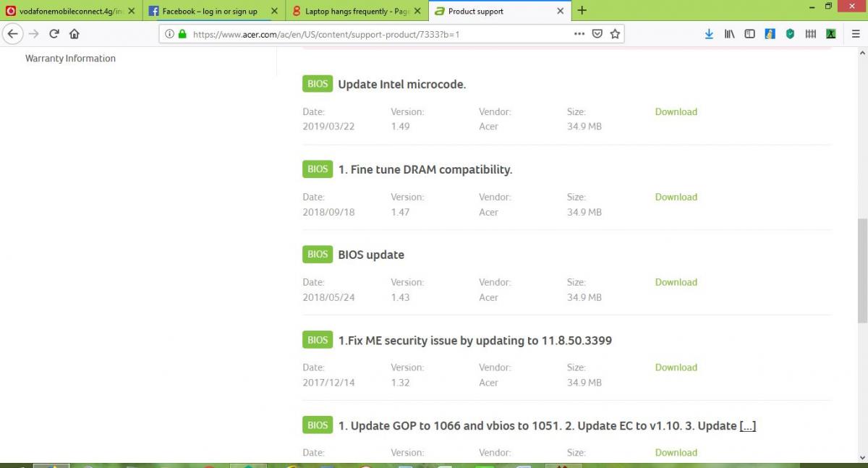Click the 'Update GOP to 1066' title text
This screenshot has width=868, height=468.
538,426
